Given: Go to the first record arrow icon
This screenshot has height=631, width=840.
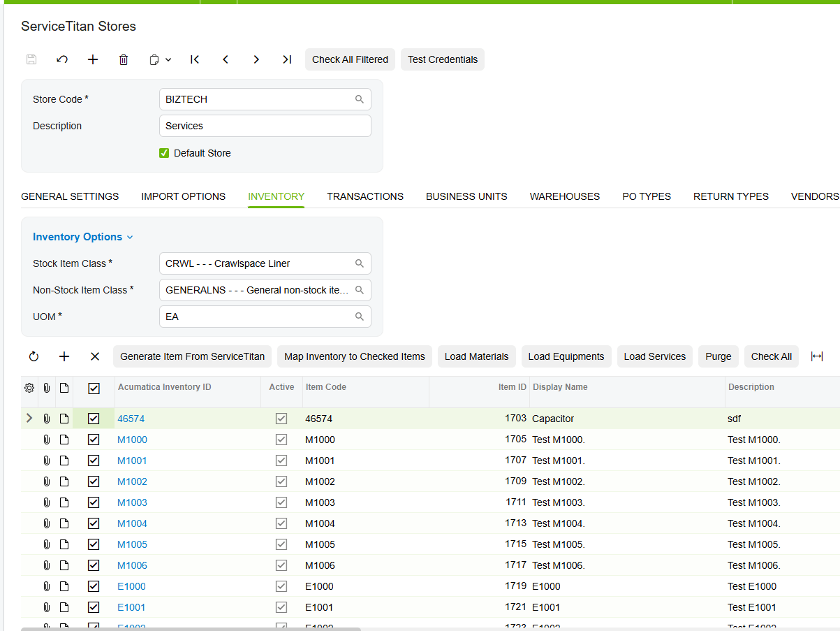Looking at the screenshot, I should coord(195,59).
